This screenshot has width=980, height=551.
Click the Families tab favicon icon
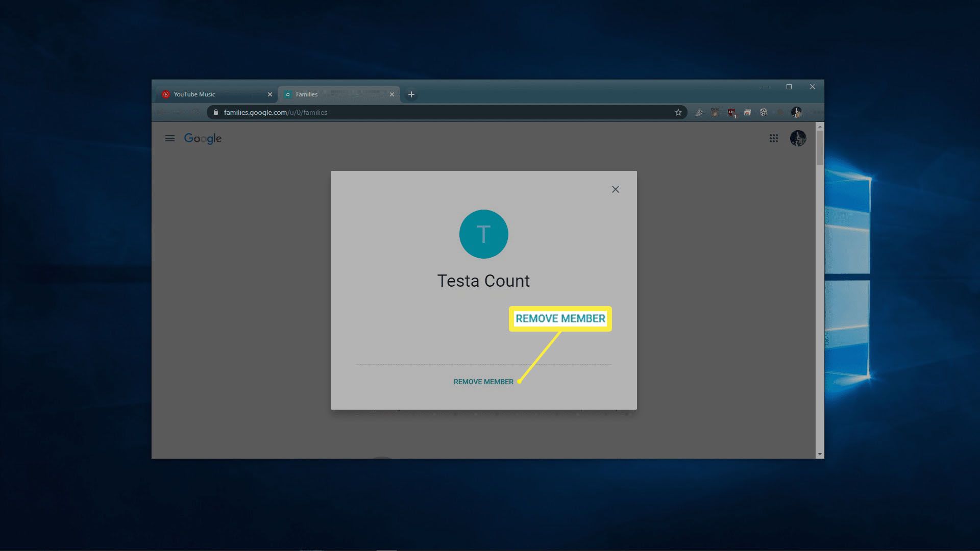(289, 94)
